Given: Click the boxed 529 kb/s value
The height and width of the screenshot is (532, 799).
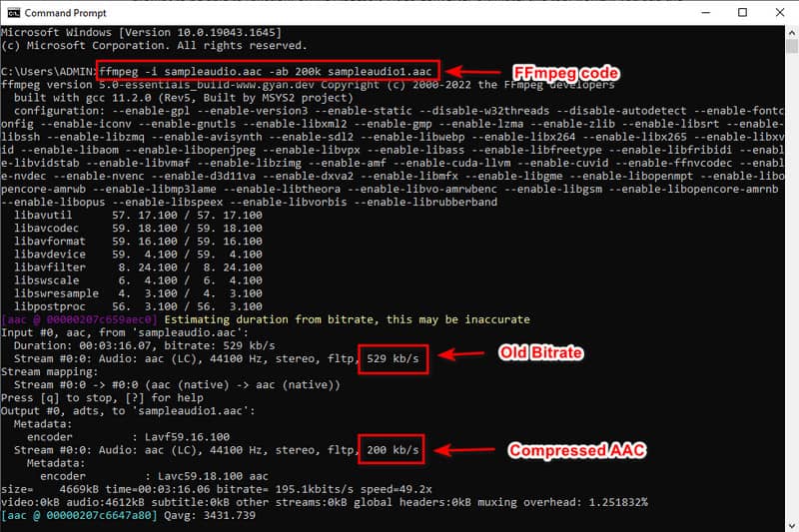Looking at the screenshot, I should point(392,357).
